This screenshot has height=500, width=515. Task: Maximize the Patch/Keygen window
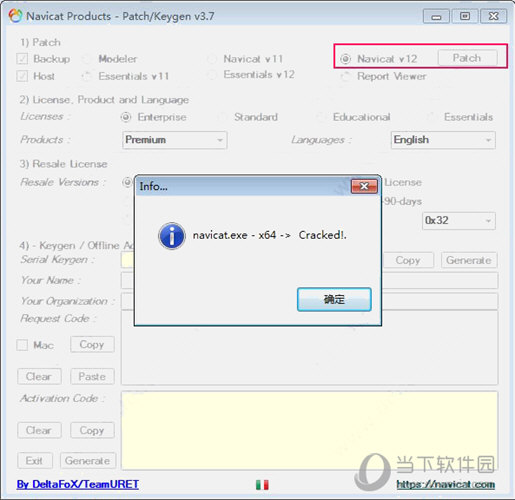(x=465, y=16)
